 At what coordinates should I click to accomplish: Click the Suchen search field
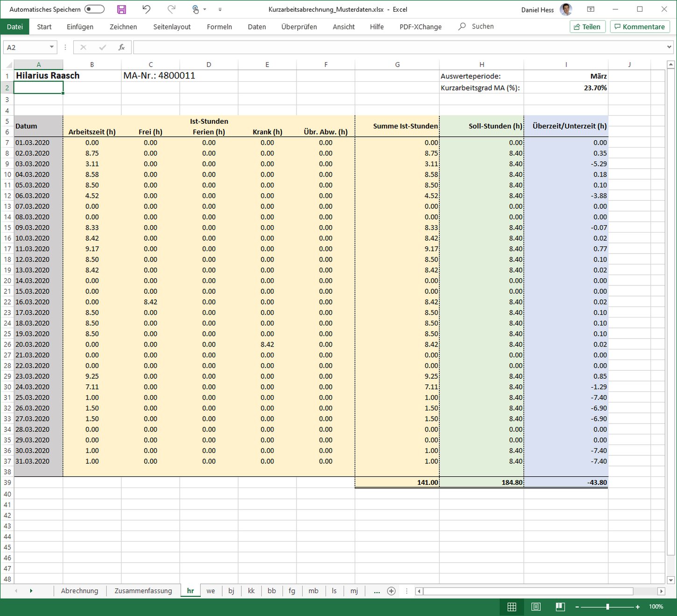coord(482,27)
